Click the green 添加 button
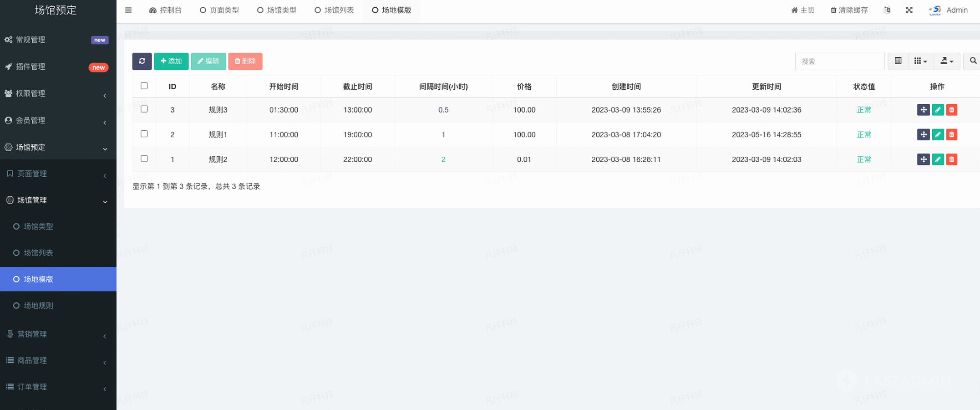 171,61
